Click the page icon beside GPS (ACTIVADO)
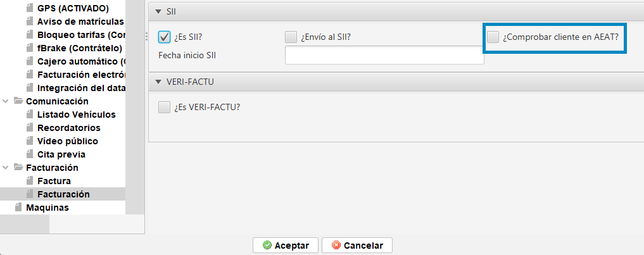Screen dimensions: 644x255 point(29,8)
